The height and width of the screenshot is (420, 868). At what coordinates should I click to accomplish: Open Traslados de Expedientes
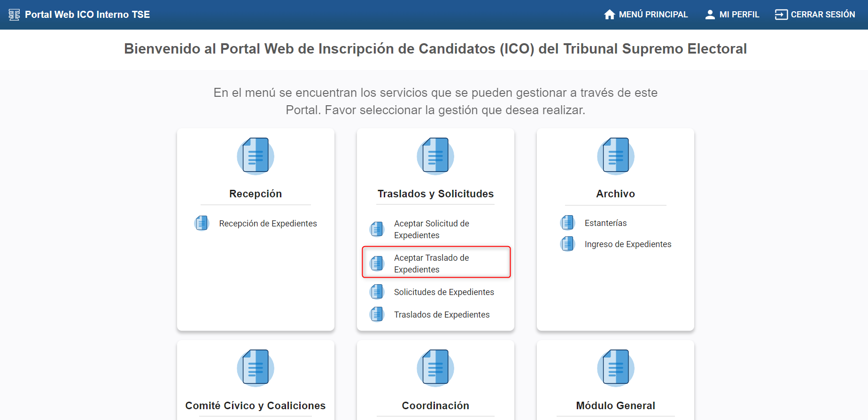tap(442, 315)
